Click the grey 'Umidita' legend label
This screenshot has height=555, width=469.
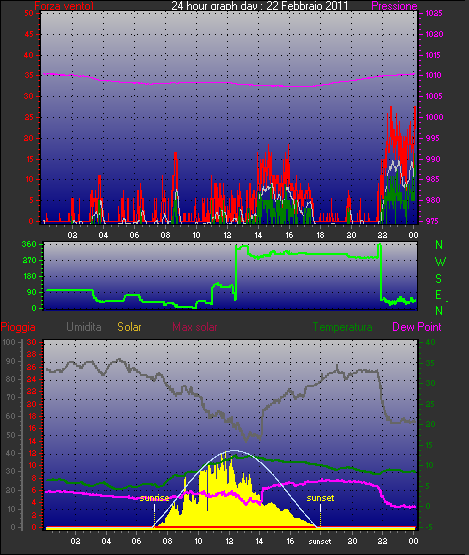[84, 327]
